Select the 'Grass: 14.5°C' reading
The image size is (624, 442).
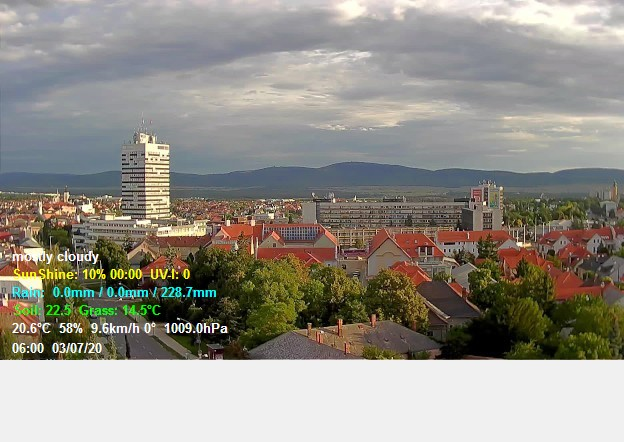pyautogui.click(x=120, y=310)
